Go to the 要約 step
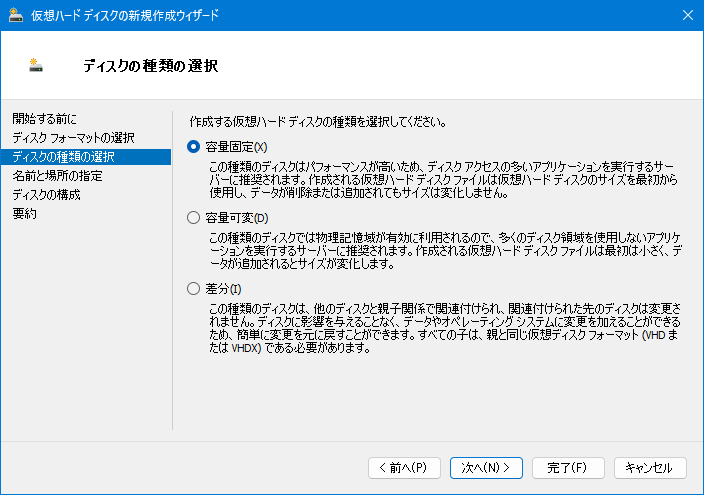704x495 pixels. pos(24,213)
